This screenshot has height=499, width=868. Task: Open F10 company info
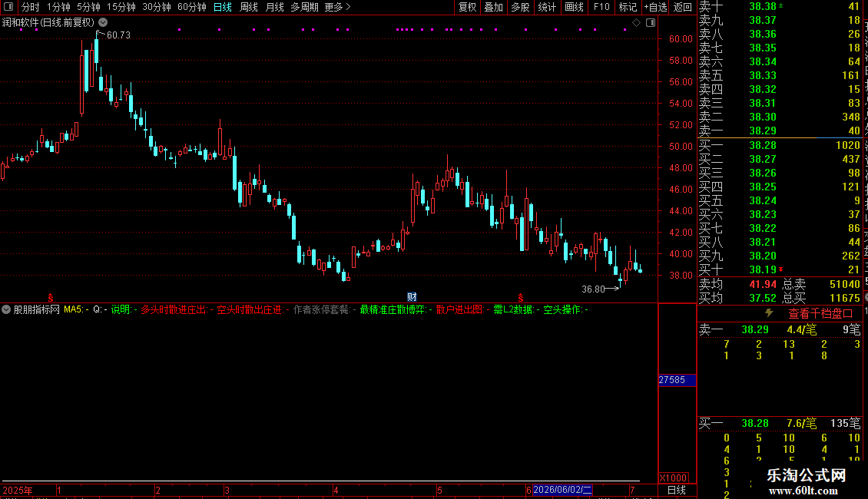tap(601, 7)
